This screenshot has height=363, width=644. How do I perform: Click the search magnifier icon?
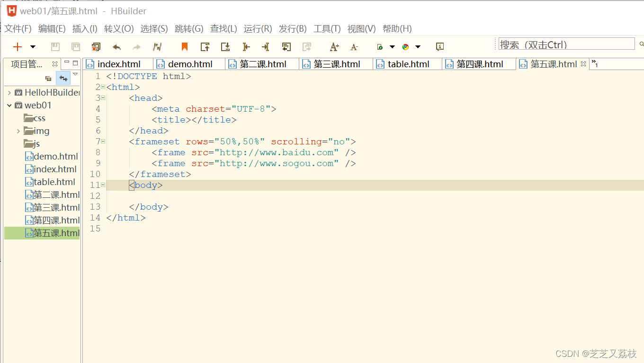tap(642, 44)
